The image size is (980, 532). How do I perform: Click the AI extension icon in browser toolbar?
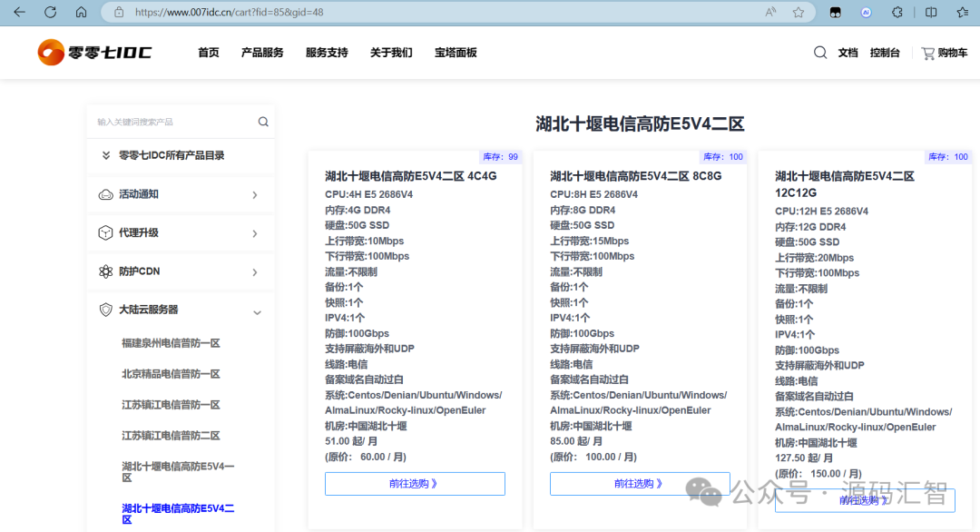[x=865, y=13]
